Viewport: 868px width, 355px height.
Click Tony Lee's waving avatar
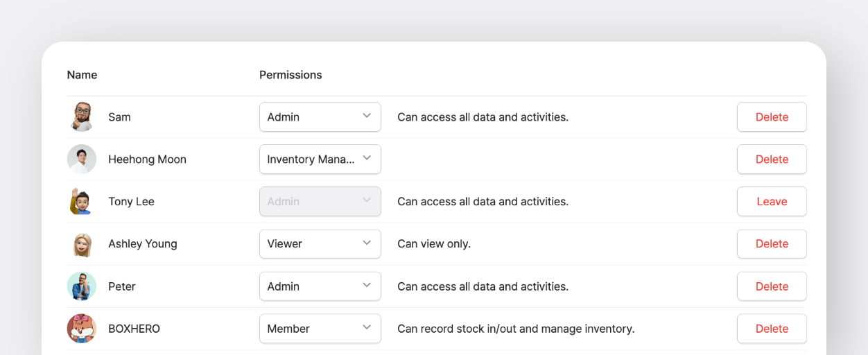click(82, 201)
